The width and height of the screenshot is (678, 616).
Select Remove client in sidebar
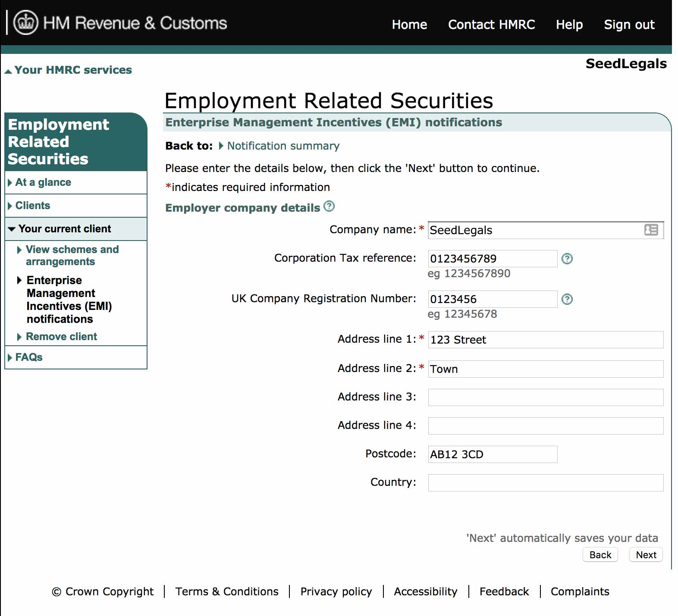coord(61,337)
